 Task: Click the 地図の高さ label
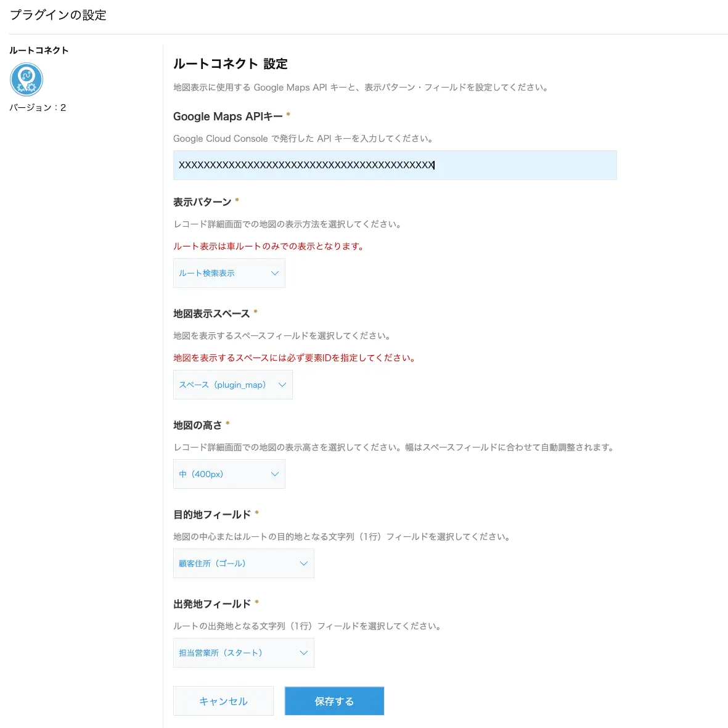tap(198, 425)
